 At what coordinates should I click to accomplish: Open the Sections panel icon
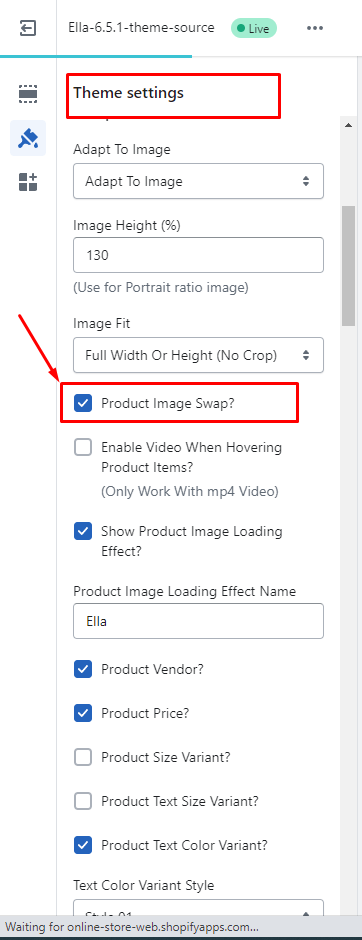pyautogui.click(x=28, y=94)
